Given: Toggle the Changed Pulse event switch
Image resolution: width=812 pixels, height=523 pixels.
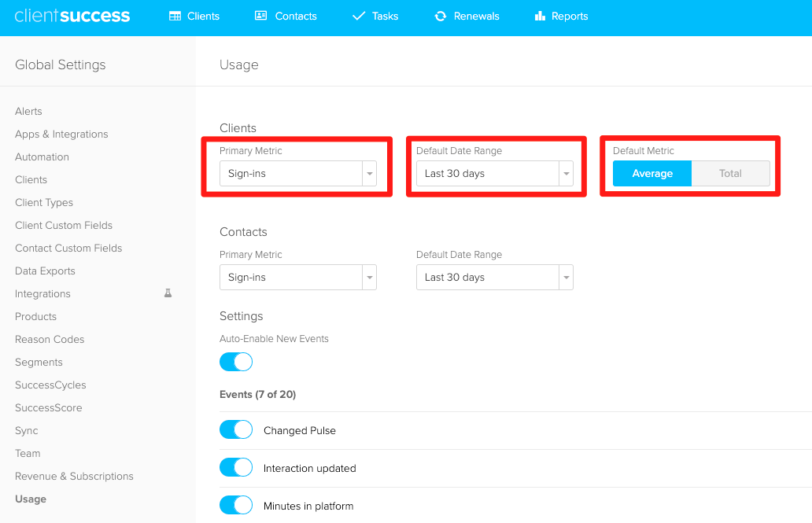Looking at the screenshot, I should tap(236, 429).
